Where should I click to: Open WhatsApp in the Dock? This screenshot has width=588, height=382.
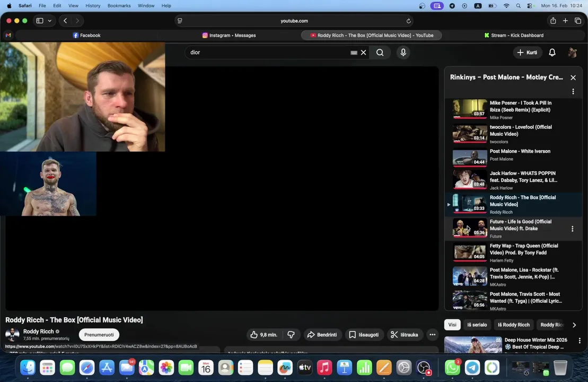click(452, 368)
